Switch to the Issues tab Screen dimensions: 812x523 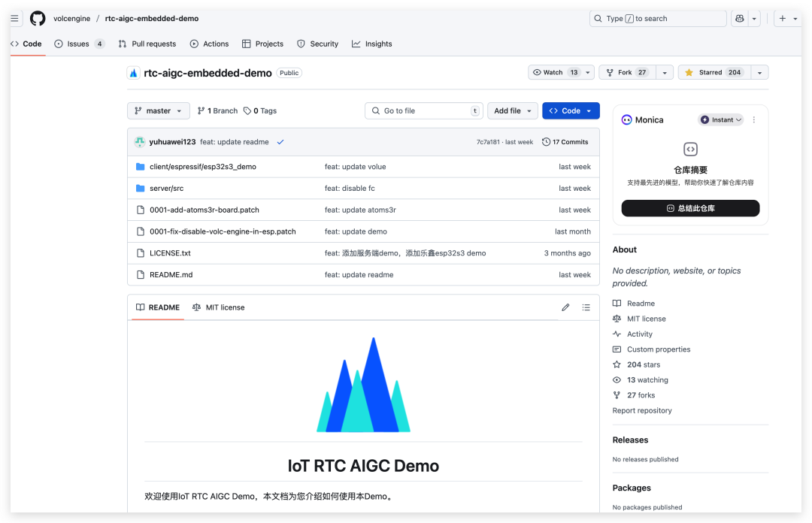[80, 44]
